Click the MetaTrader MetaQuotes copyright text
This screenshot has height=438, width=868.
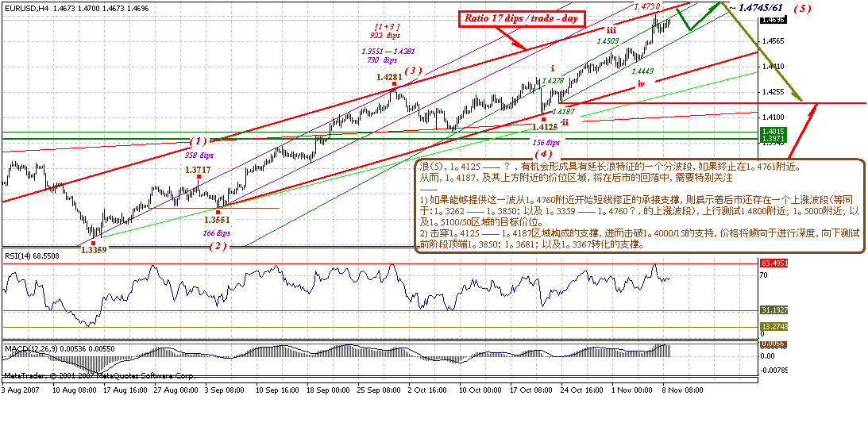coord(99,376)
